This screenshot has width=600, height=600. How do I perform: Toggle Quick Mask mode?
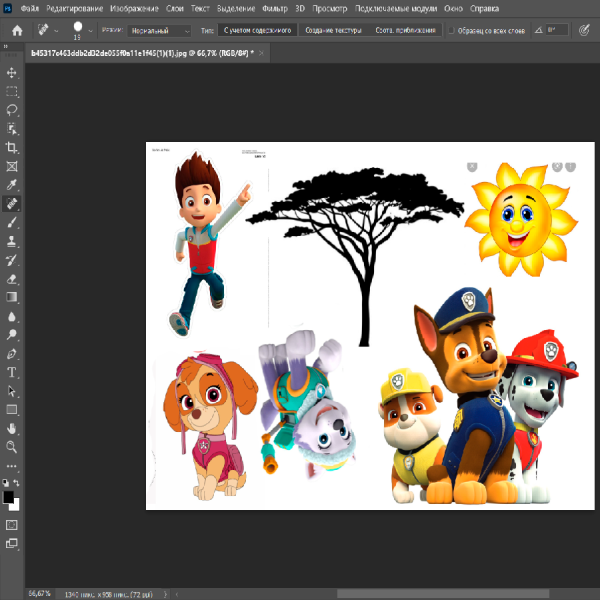click(x=12, y=524)
